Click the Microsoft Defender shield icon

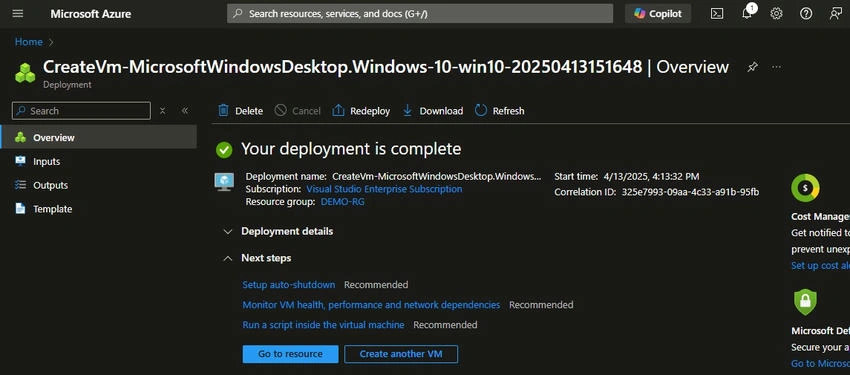(x=805, y=302)
